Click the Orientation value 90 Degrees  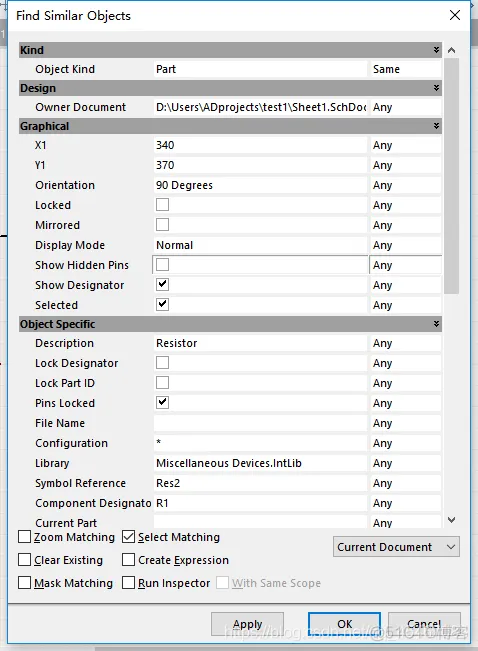click(260, 185)
